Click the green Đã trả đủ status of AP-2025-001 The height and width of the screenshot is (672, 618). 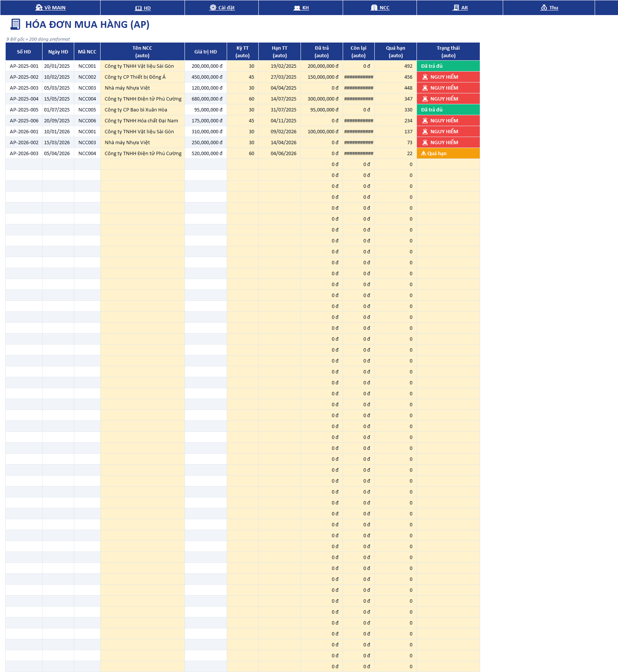[448, 66]
